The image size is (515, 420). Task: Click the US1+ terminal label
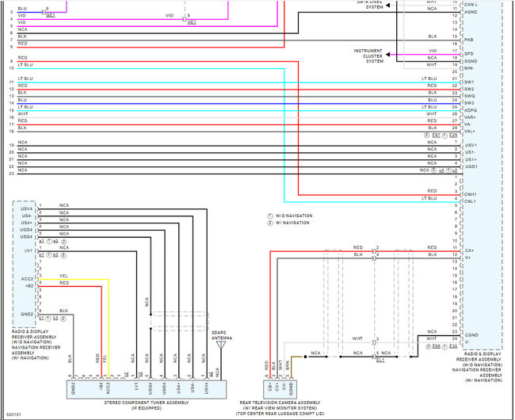click(471, 159)
